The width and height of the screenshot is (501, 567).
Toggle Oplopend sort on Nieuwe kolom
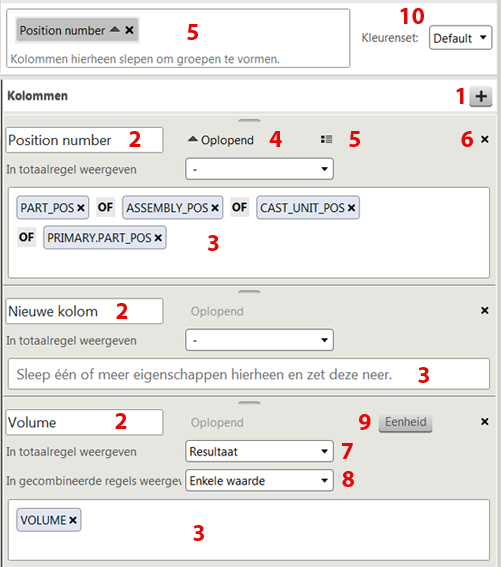[217, 311]
